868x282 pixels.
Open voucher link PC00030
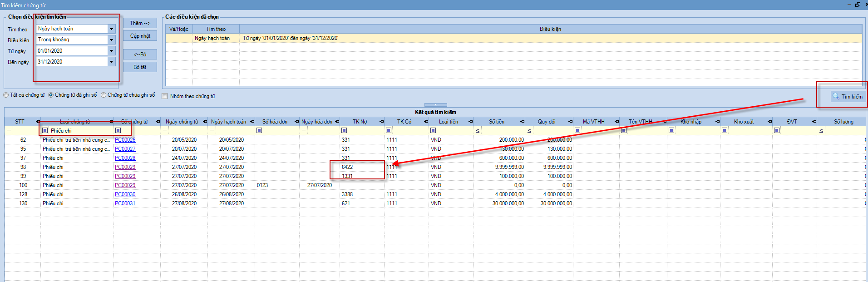point(125,194)
